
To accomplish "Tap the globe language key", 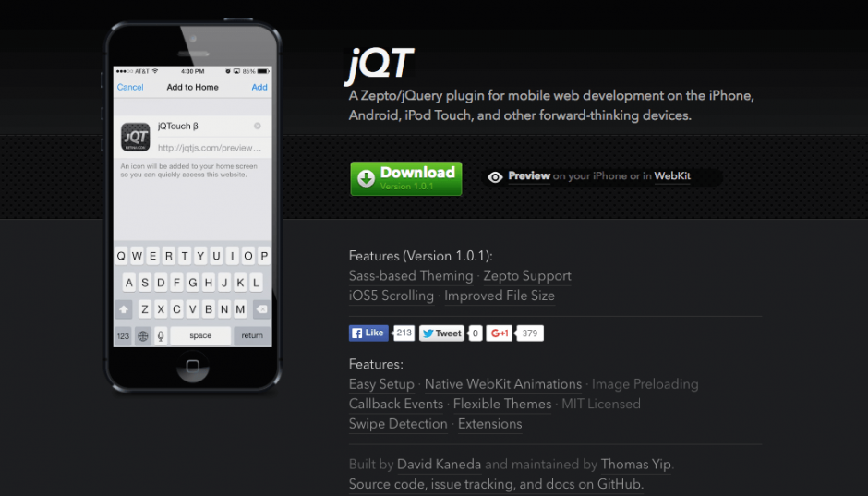I will pos(143,336).
